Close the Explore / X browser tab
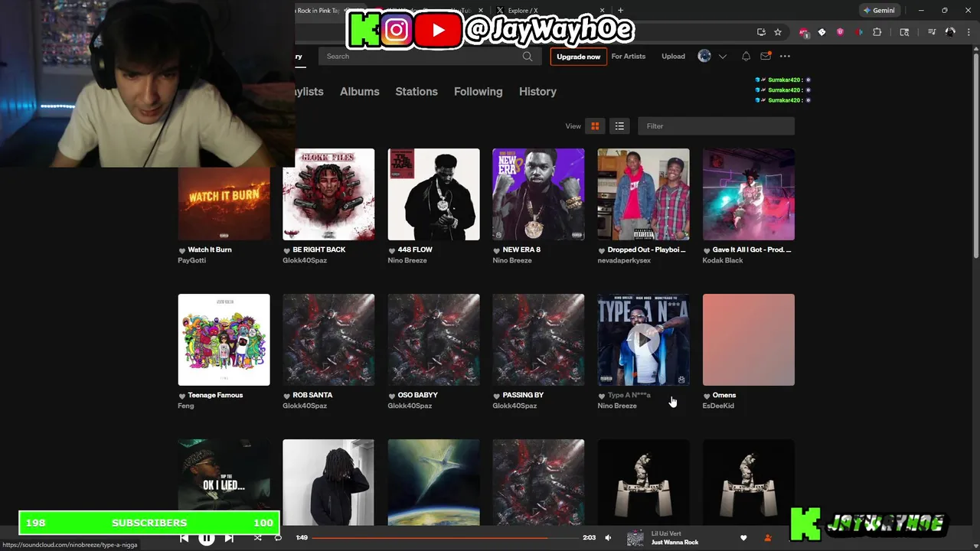Screen dimensions: 980x551 (603, 11)
